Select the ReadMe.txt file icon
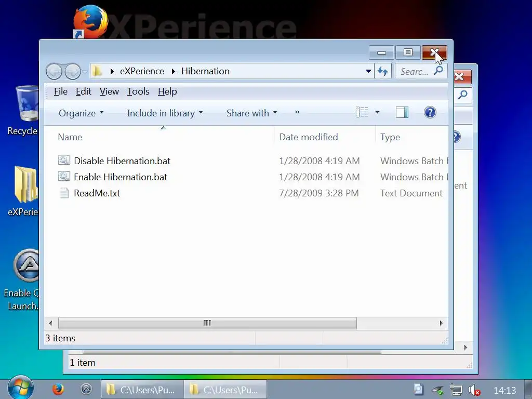This screenshot has width=532, height=399. pyautogui.click(x=64, y=193)
